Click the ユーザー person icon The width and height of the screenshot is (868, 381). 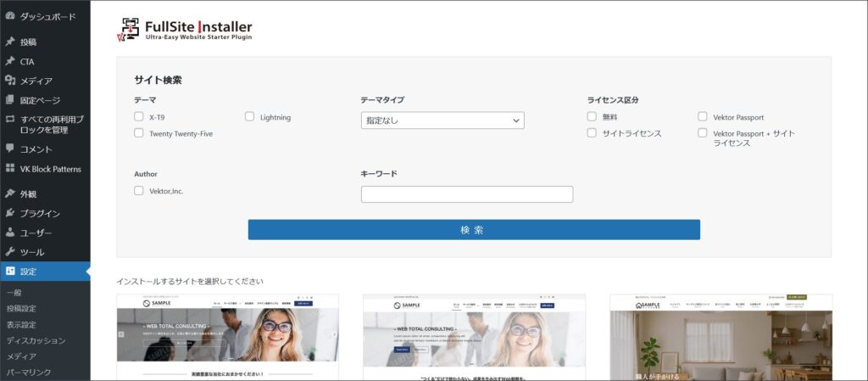tap(10, 233)
